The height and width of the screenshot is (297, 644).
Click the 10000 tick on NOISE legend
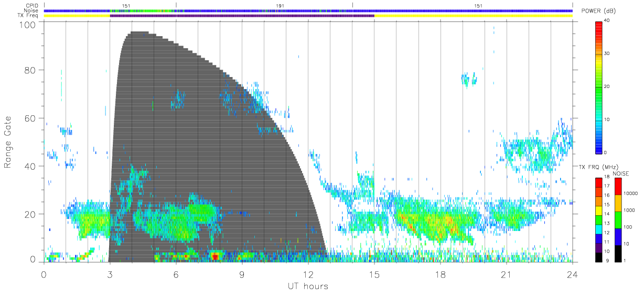tap(630, 193)
